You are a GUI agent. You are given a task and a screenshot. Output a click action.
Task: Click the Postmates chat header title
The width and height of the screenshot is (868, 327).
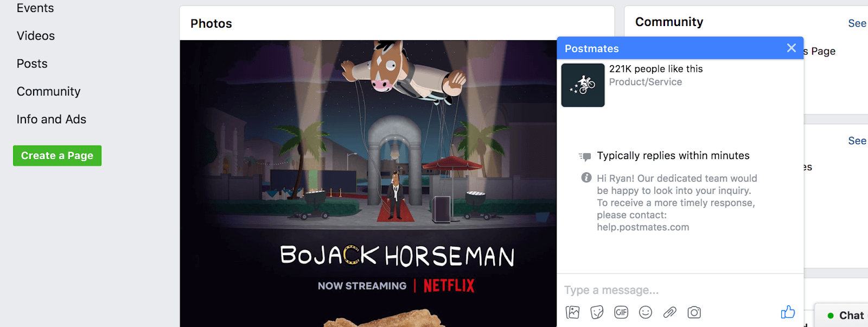coord(592,48)
